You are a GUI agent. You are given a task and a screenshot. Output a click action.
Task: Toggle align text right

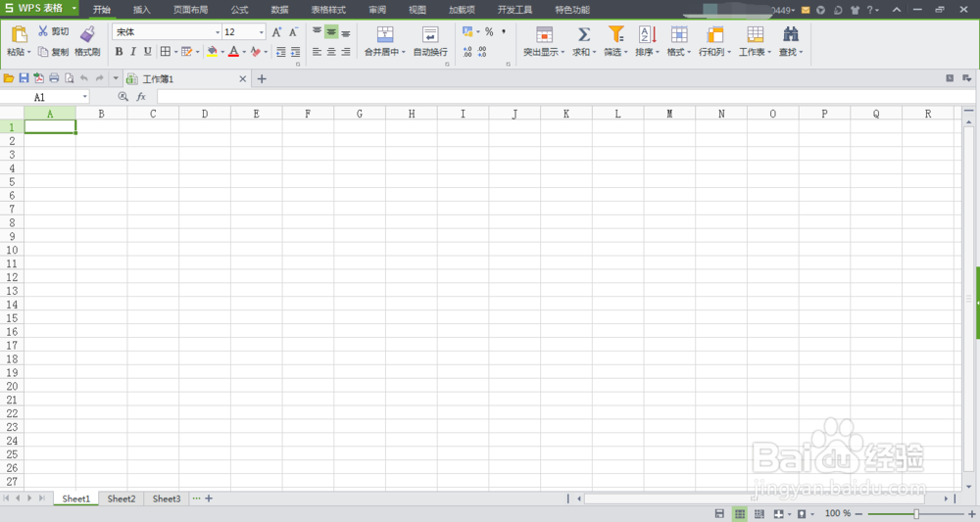pyautogui.click(x=346, y=52)
